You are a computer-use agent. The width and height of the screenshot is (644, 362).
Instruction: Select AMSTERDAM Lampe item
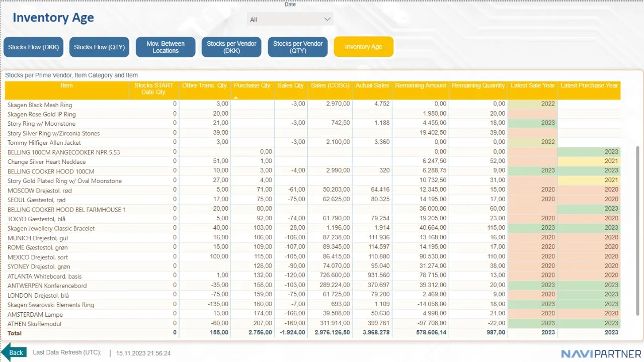point(35,314)
